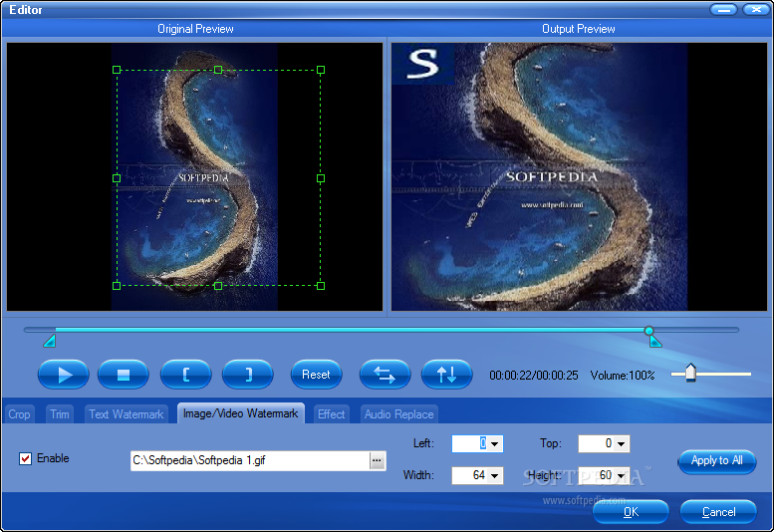Click the Cancel button

[x=718, y=512]
